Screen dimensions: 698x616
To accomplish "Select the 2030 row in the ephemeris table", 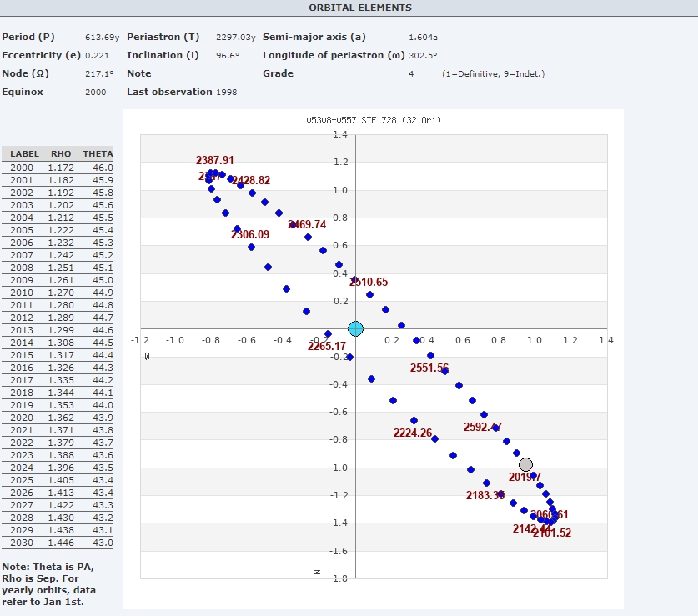I will [x=58, y=543].
